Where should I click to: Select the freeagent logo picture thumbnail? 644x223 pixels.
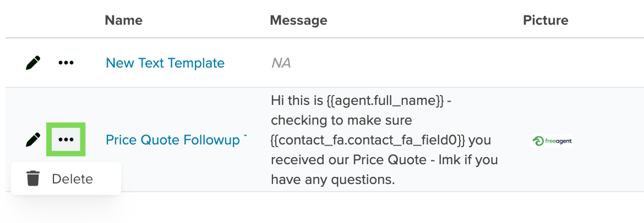551,141
